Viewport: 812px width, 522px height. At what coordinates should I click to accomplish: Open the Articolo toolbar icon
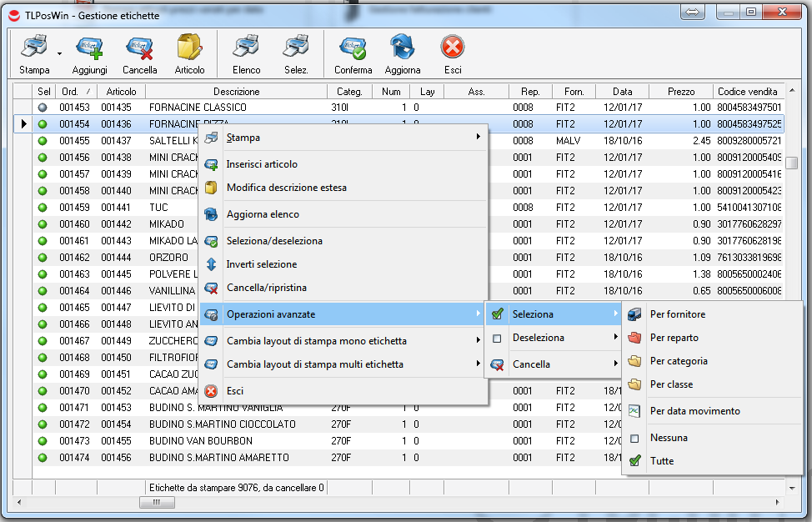coord(189,48)
